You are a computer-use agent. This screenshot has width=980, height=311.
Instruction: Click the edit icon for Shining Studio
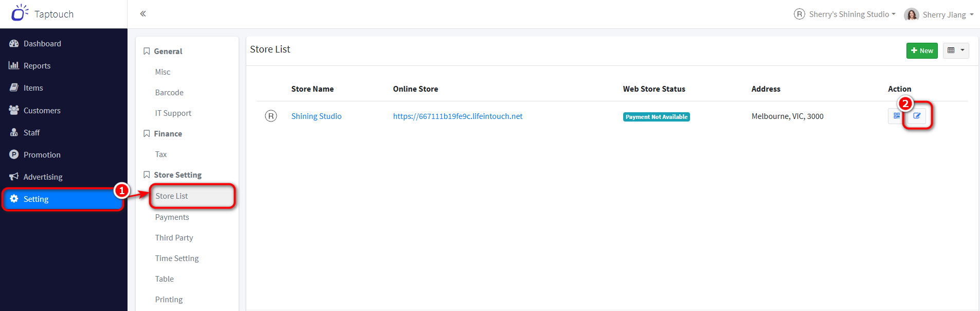[x=917, y=116]
